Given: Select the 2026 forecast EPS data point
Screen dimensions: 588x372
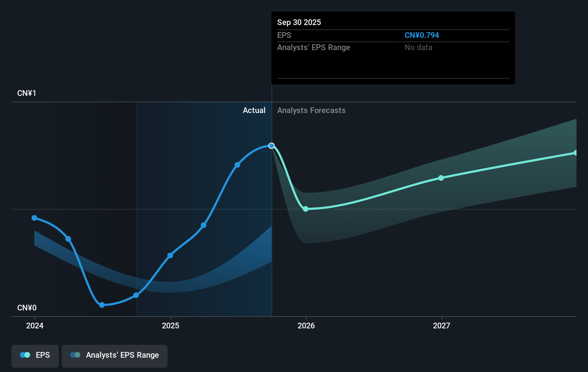Looking at the screenshot, I should 305,209.
